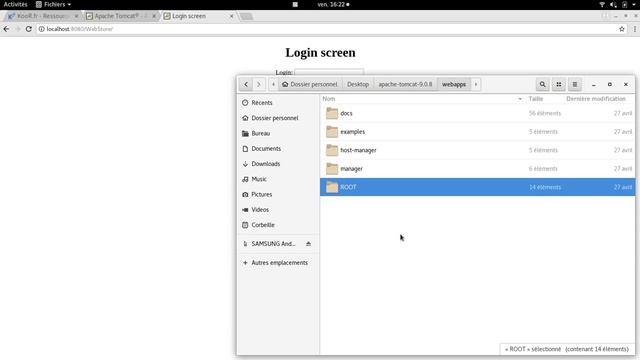The image size is (640, 360).
Task: Click the Login input field
Action: pyautogui.click(x=329, y=72)
